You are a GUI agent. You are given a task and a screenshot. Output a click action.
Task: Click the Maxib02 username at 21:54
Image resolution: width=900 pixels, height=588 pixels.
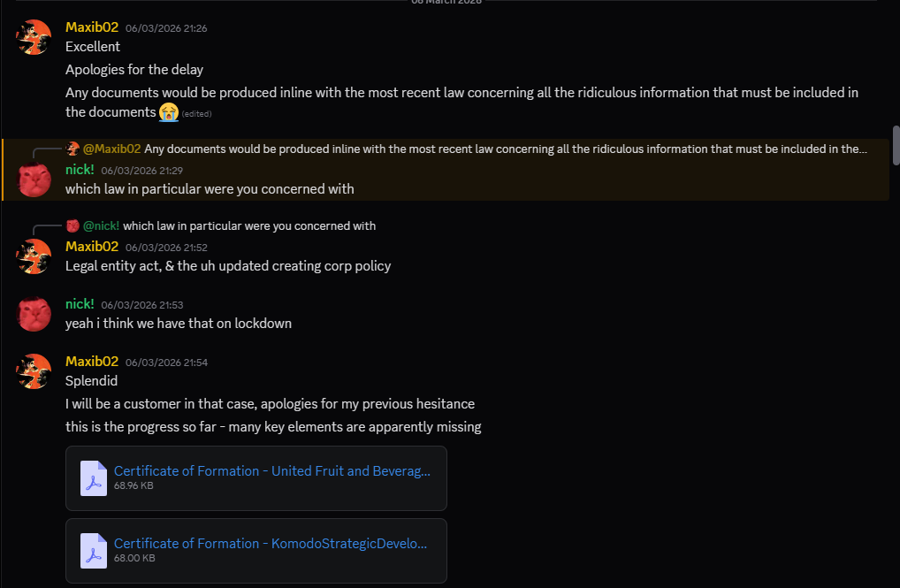point(92,362)
